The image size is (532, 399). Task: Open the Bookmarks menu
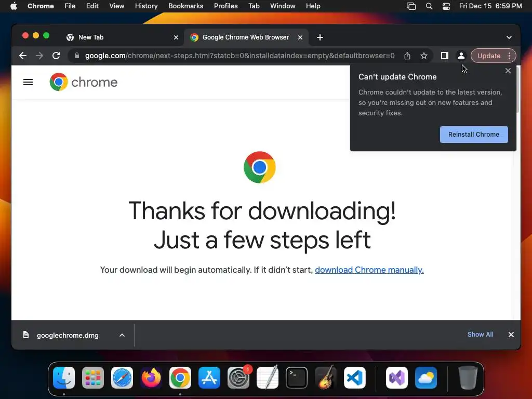[x=185, y=6]
